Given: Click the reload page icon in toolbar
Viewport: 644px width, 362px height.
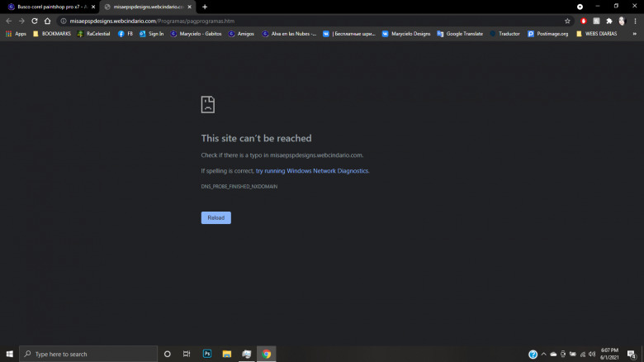Looking at the screenshot, I should [35, 21].
